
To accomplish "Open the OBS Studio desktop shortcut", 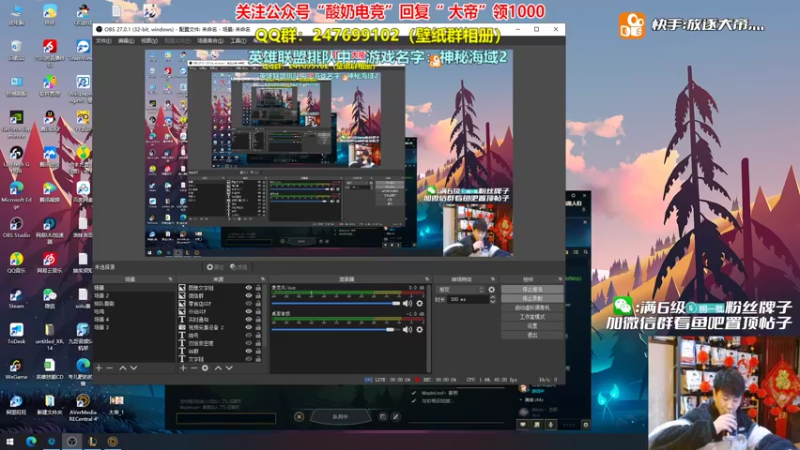I will point(16,228).
